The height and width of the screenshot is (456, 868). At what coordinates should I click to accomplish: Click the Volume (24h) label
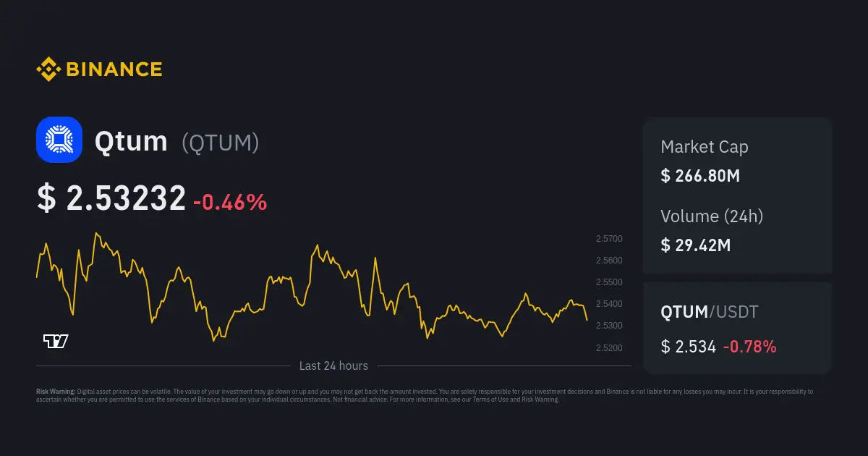coord(712,216)
